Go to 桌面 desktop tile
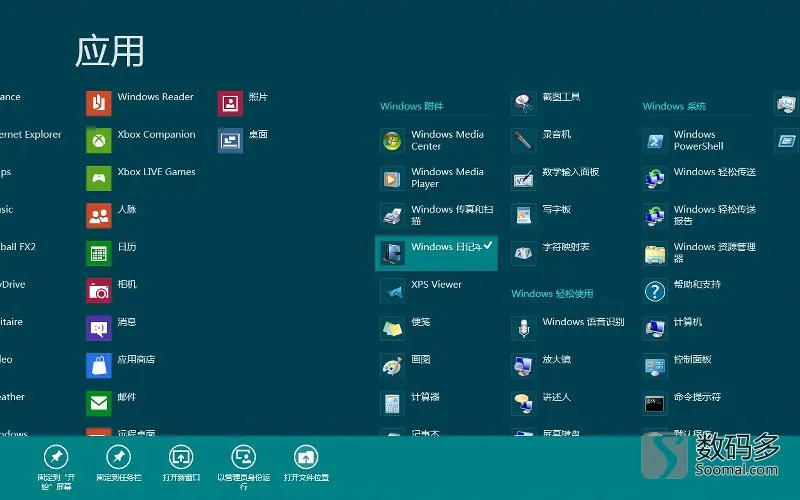 [243, 140]
